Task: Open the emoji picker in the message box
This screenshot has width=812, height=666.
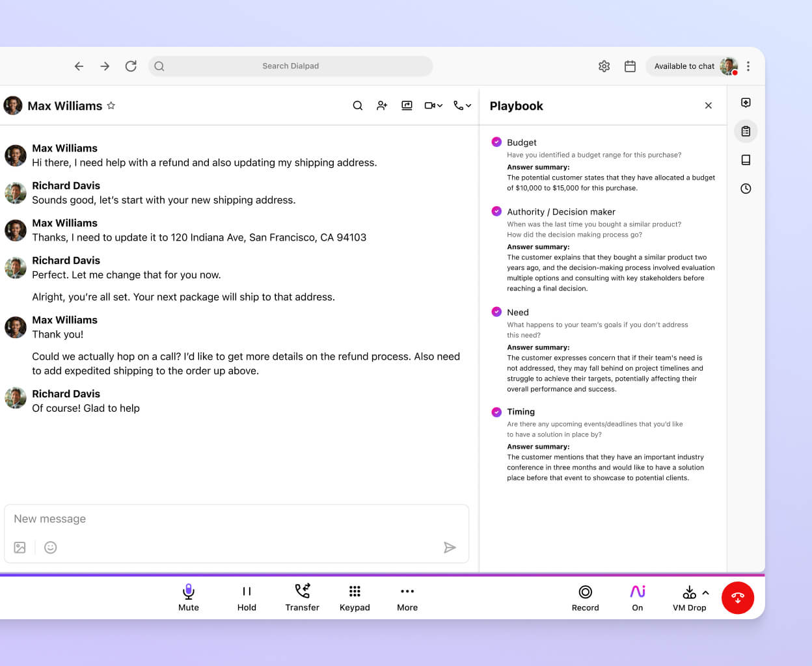Action: (51, 547)
